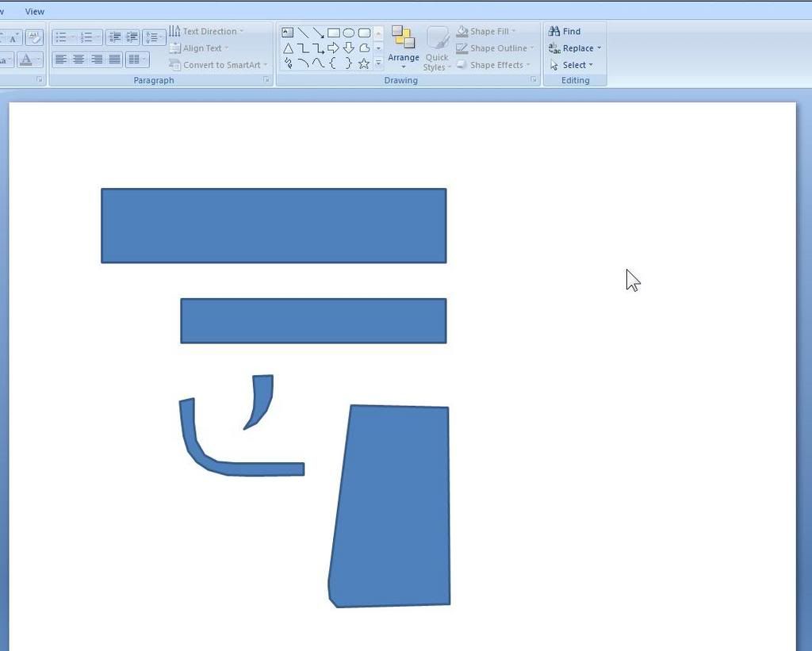This screenshot has height=651, width=812.
Task: Click the Clear All Formatting icon
Action: 34,37
